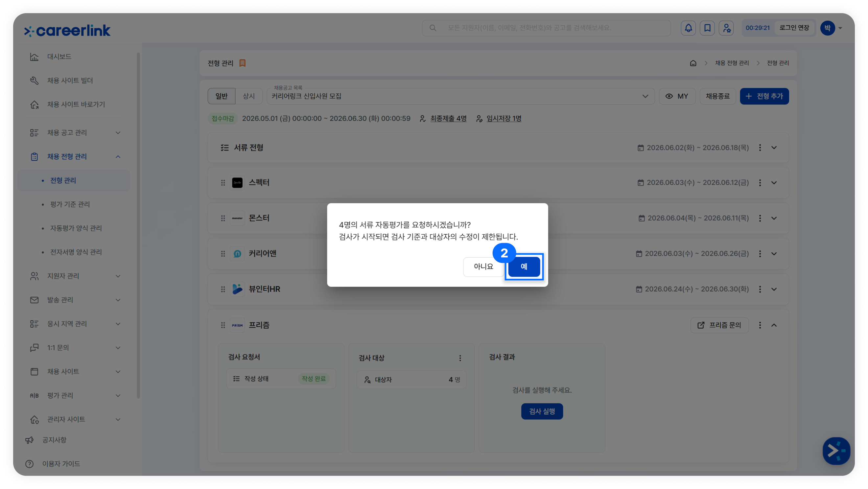Click the sidebar vertical scrollbar

(138, 225)
